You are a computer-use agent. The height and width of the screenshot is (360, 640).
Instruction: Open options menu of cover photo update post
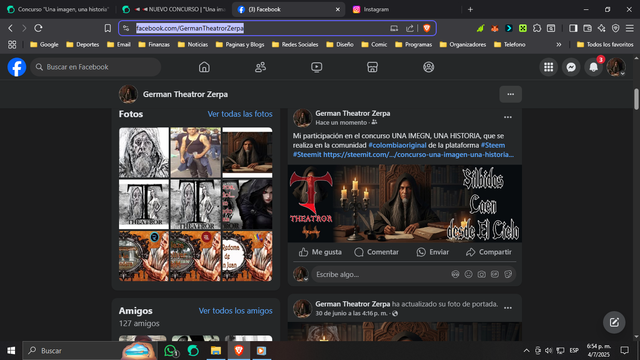coord(508,308)
